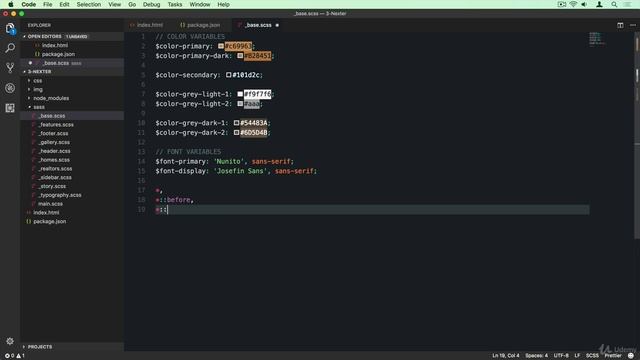
Task: Click the errors and warnings status indicator
Action: tap(15, 356)
